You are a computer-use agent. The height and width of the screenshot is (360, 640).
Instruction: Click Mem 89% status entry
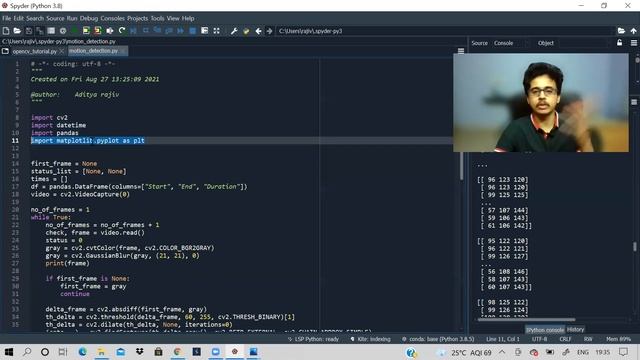(x=618, y=339)
